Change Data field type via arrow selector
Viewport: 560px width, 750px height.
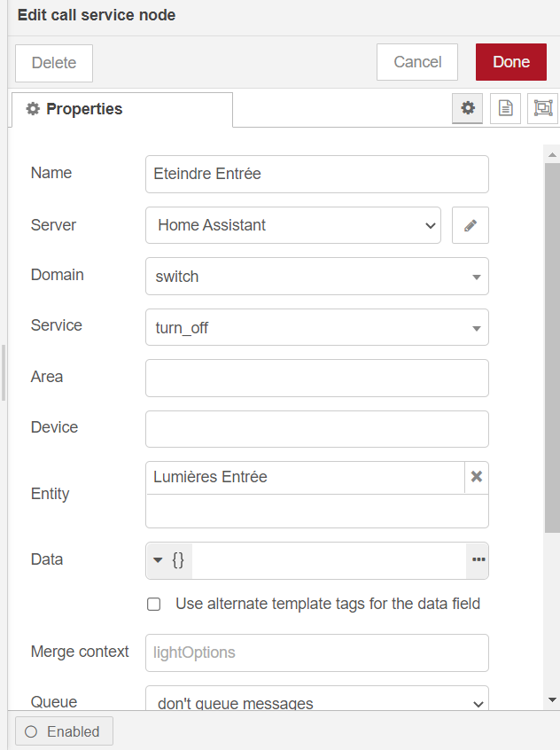[169, 560]
